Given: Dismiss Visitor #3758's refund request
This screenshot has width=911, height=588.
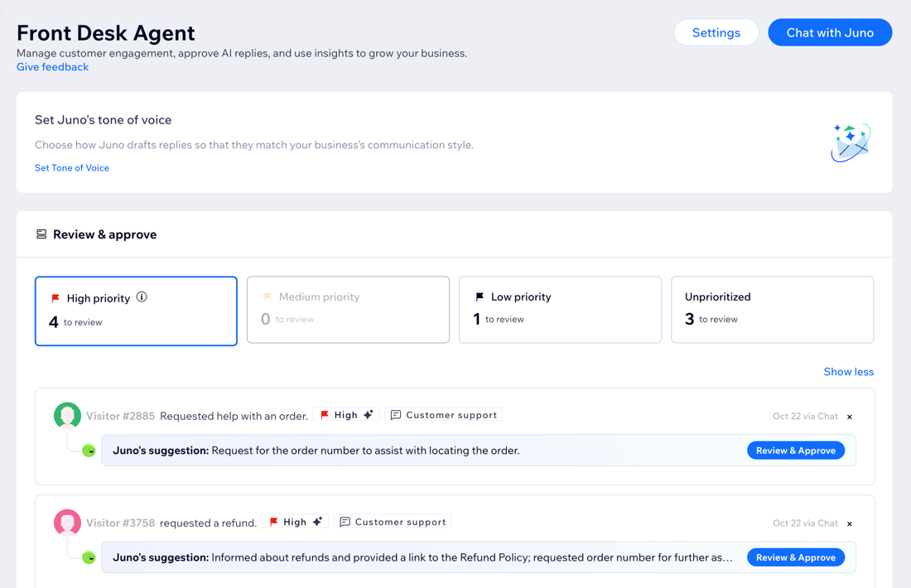Looking at the screenshot, I should coord(849,523).
